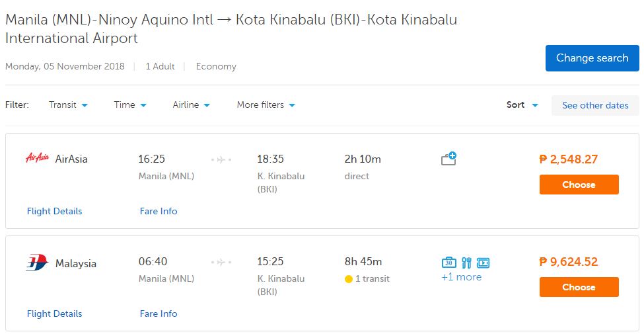Expand the More filters dropdown
This screenshot has height=336, width=644.
coord(266,105)
